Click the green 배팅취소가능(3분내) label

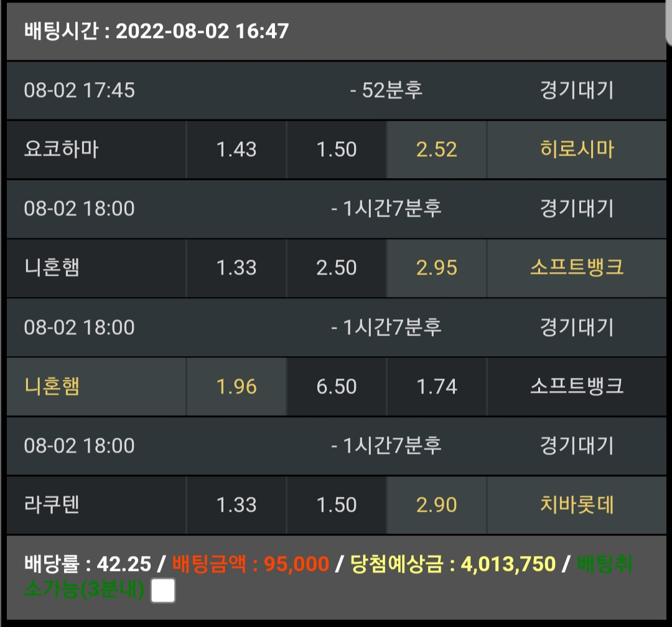(329, 577)
